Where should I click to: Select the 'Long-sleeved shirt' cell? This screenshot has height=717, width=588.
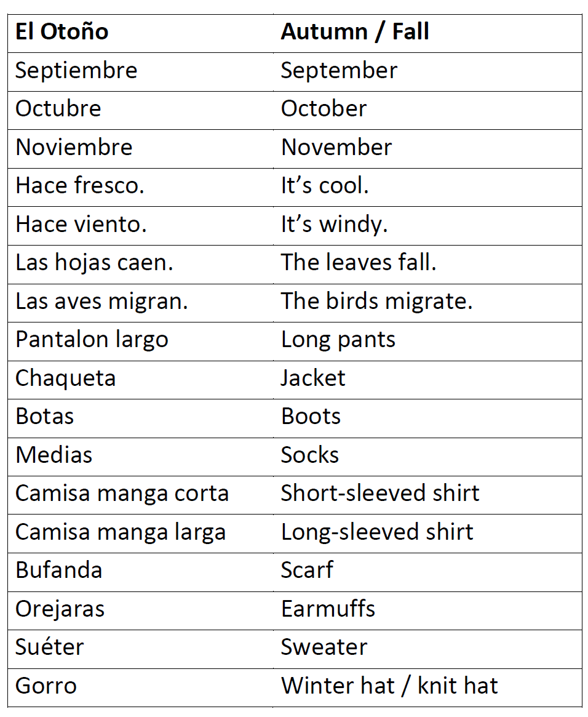377,532
